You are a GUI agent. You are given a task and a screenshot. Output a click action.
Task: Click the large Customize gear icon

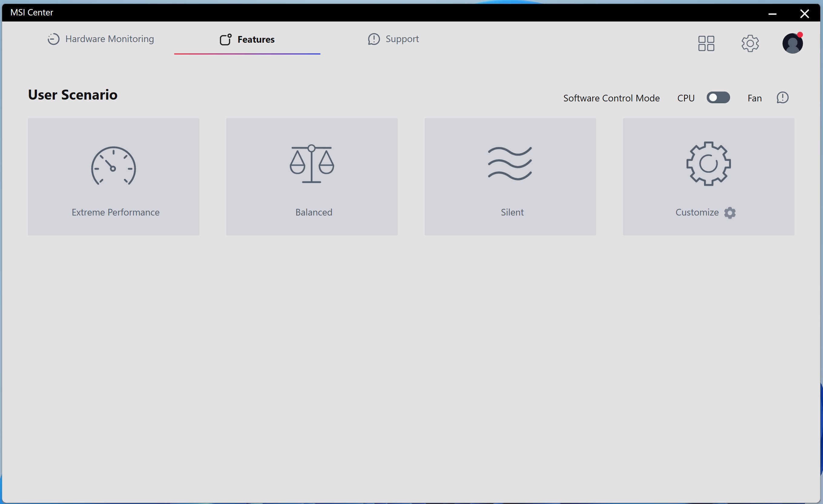coord(708,164)
